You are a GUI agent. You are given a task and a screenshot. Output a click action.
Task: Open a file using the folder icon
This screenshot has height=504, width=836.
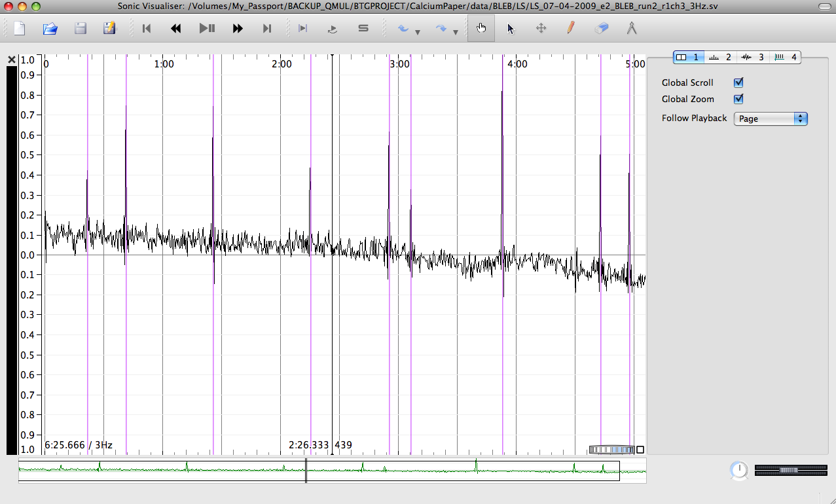pyautogui.click(x=50, y=28)
